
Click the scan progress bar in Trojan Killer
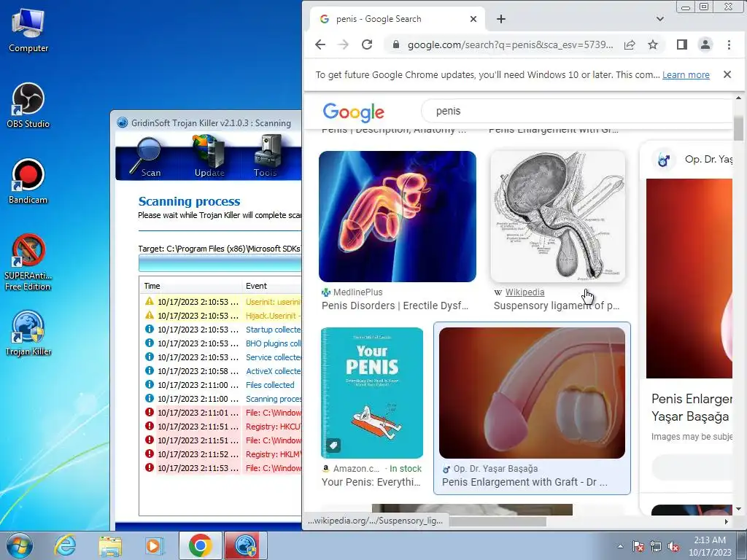coord(220,262)
